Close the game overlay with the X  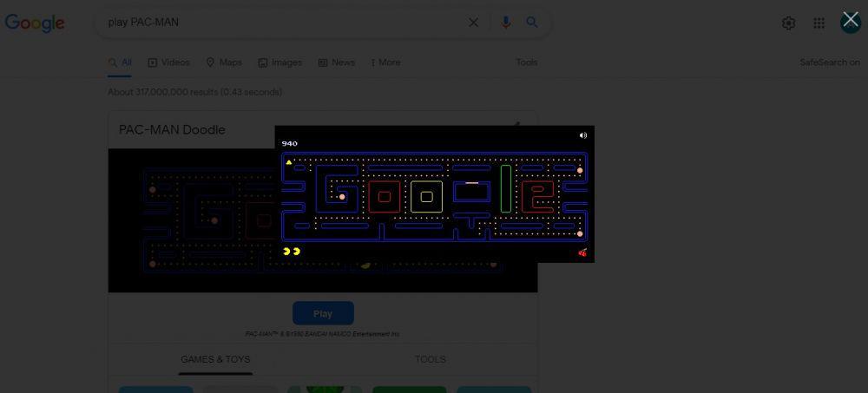(x=851, y=19)
